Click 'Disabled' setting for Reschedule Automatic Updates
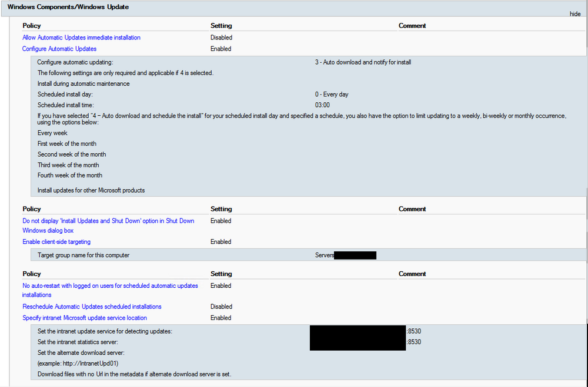The height and width of the screenshot is (387, 588). pyautogui.click(x=221, y=307)
